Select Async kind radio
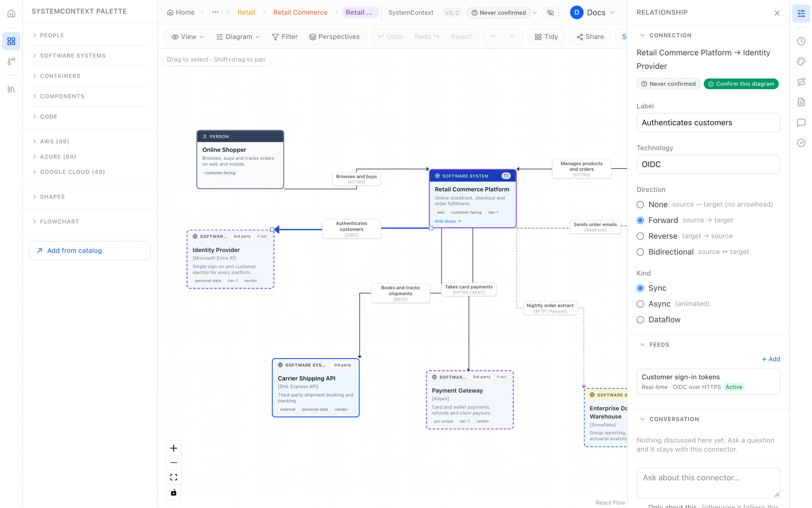Image resolution: width=812 pixels, height=508 pixels. coord(640,304)
